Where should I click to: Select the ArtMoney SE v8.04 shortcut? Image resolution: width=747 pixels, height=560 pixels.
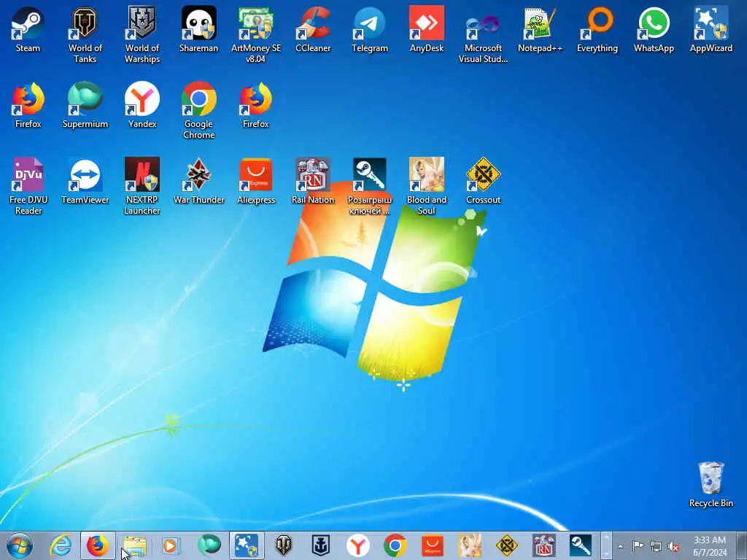pyautogui.click(x=256, y=34)
